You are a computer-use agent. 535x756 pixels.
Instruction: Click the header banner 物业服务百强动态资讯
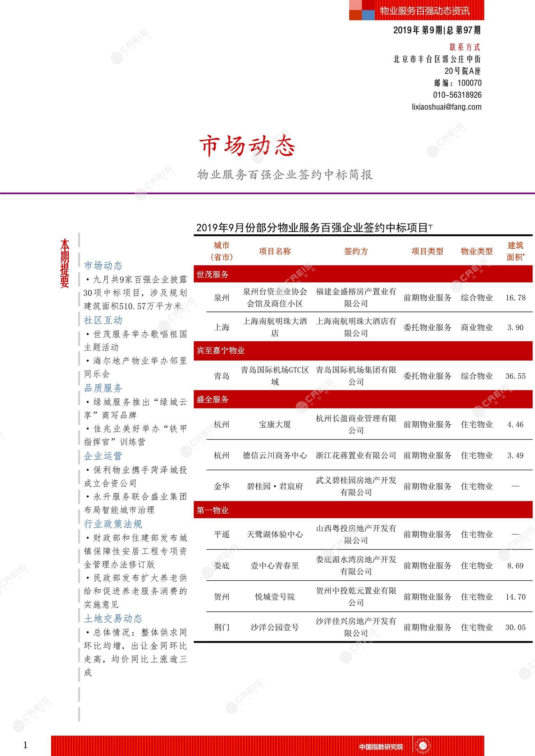click(425, 11)
